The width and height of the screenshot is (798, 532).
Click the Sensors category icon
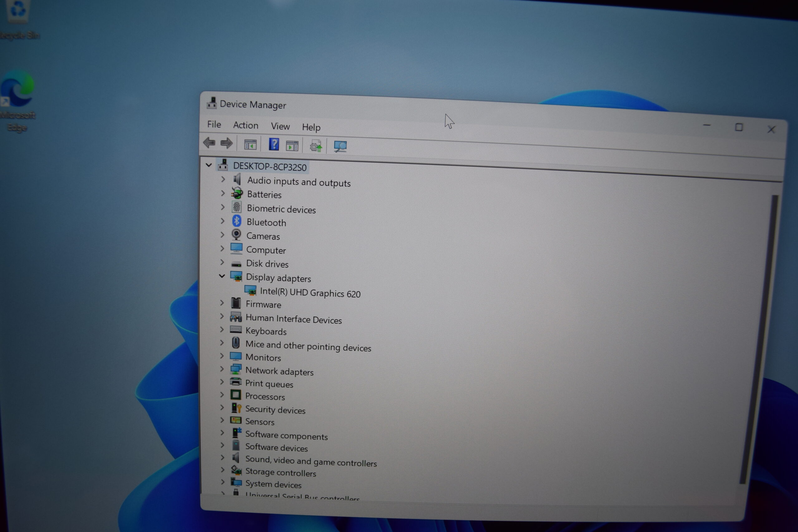pos(236,420)
